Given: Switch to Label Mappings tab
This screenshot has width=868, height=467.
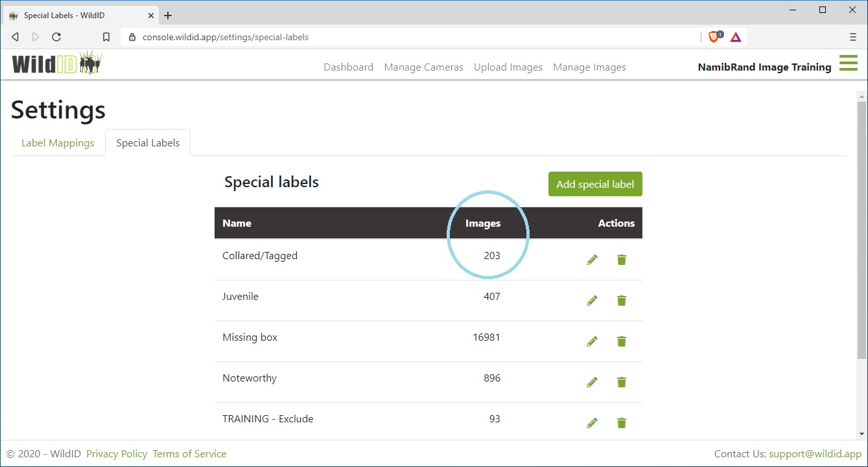Looking at the screenshot, I should [x=58, y=143].
